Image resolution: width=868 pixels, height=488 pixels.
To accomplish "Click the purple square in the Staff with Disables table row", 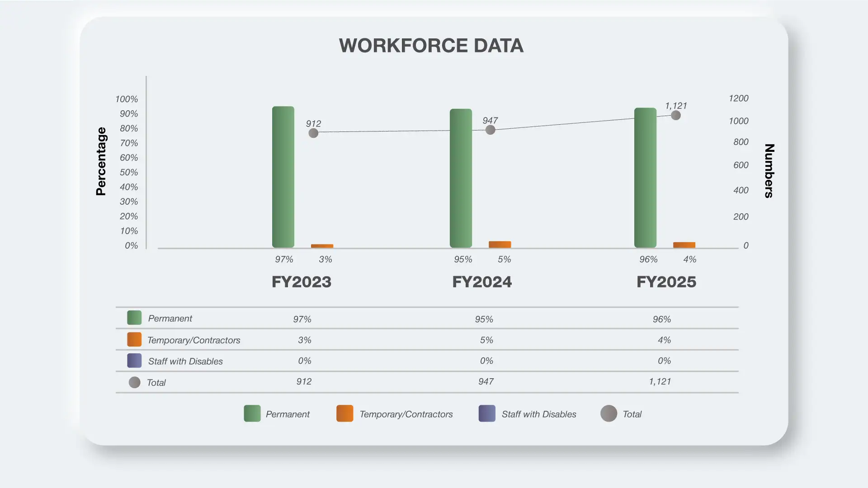I will tap(134, 361).
